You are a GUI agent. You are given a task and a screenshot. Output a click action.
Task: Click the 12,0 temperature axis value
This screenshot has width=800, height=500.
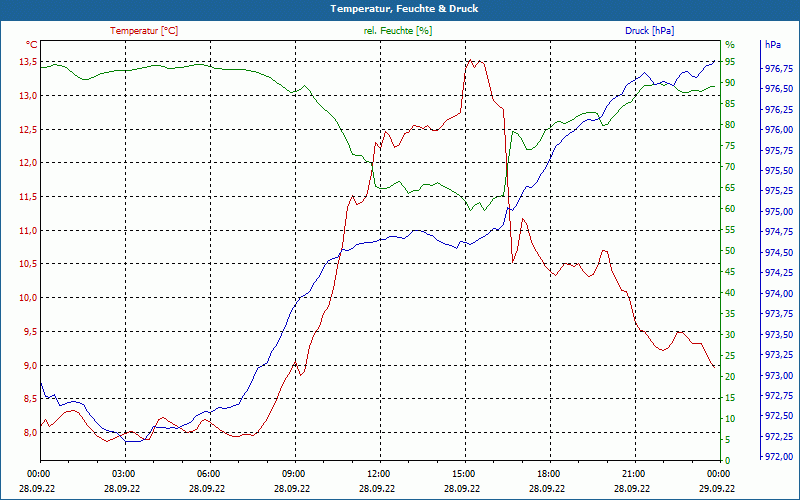28,163
